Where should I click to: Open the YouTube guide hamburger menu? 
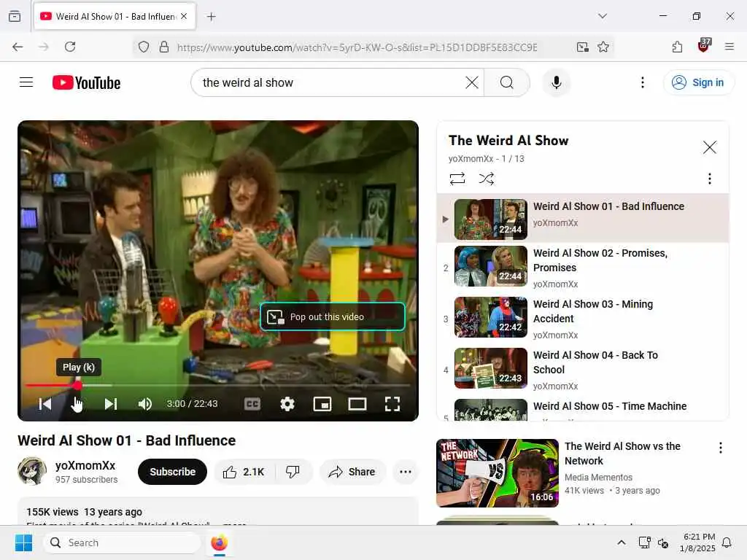26,82
